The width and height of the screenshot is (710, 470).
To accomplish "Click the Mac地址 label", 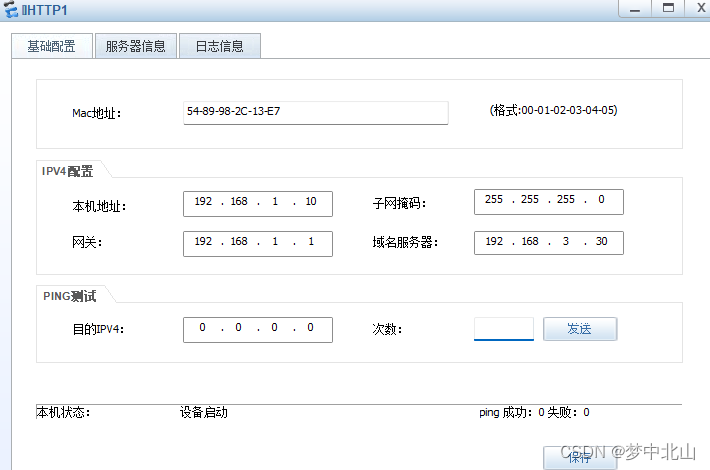I will pos(96,113).
